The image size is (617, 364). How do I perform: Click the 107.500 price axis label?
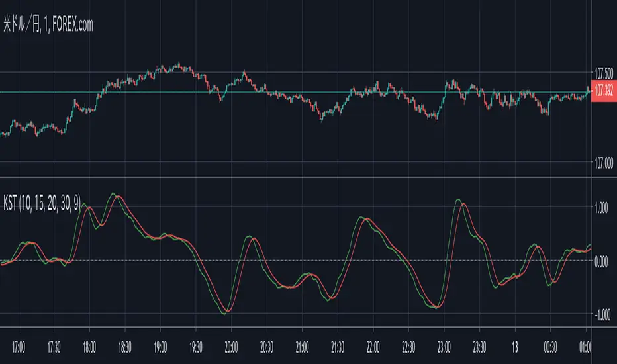(x=604, y=73)
